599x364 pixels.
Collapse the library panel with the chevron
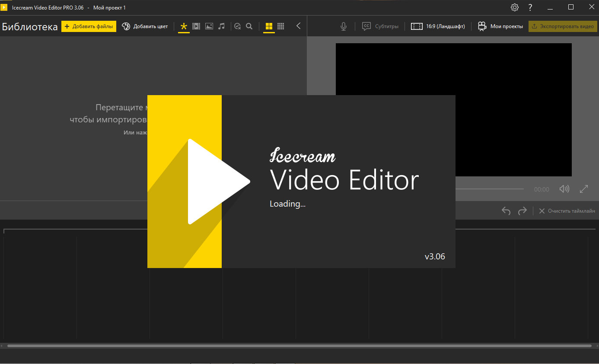click(x=298, y=26)
